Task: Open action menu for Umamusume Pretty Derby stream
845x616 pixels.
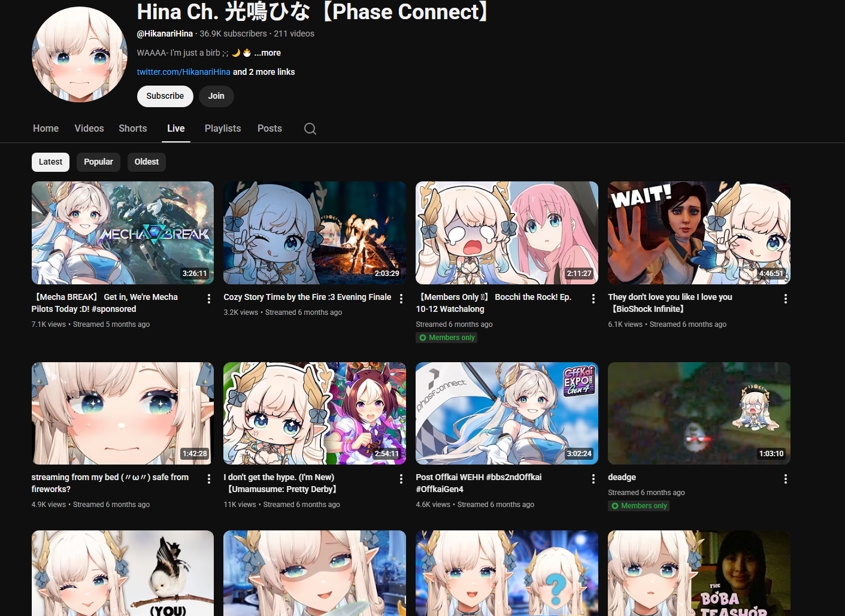Action: pyautogui.click(x=401, y=479)
